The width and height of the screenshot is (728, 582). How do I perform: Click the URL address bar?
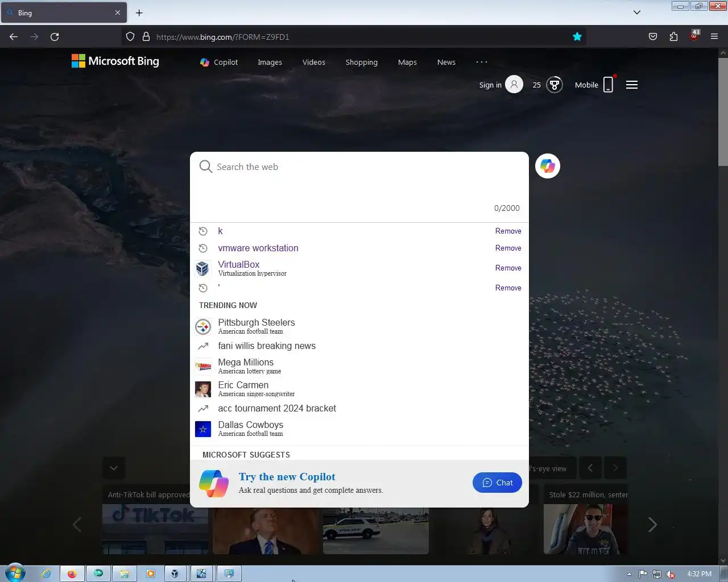coord(353,37)
